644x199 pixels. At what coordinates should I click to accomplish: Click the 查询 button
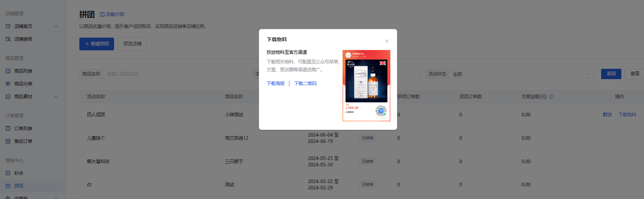coord(611,74)
